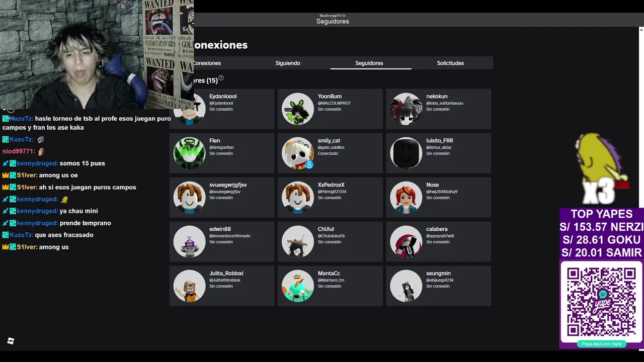Open calabera's avatar thumbnail

click(x=406, y=242)
